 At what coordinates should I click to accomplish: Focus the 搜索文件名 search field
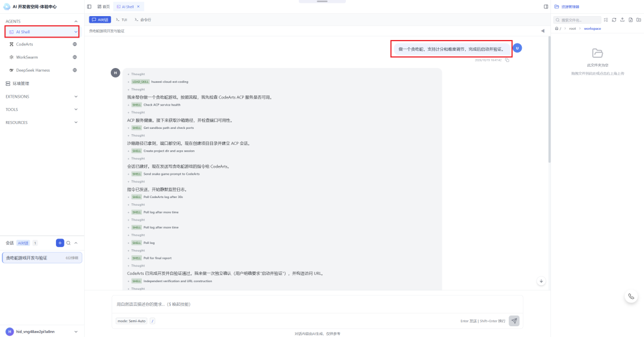[577, 20]
